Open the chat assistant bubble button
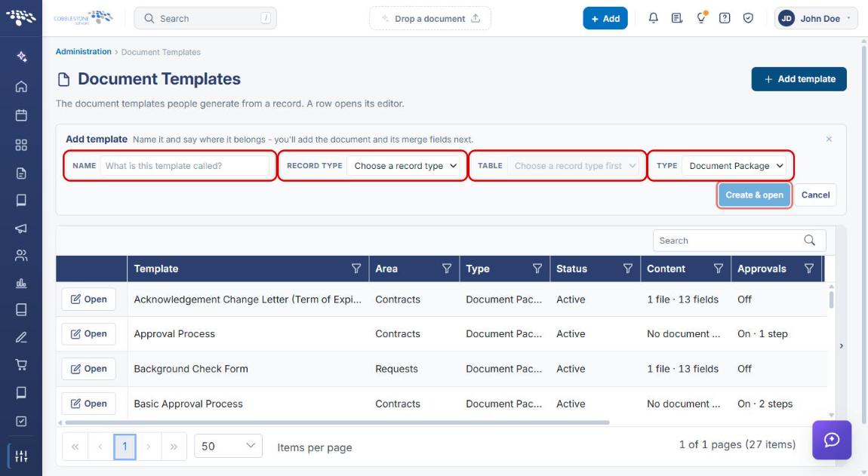Screen dimensions: 868x476 click(832, 440)
